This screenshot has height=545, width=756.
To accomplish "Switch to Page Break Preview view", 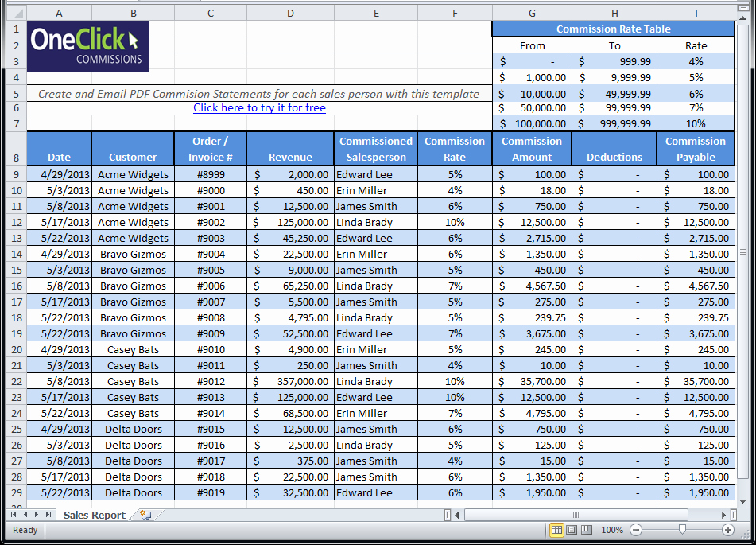I will [587, 530].
